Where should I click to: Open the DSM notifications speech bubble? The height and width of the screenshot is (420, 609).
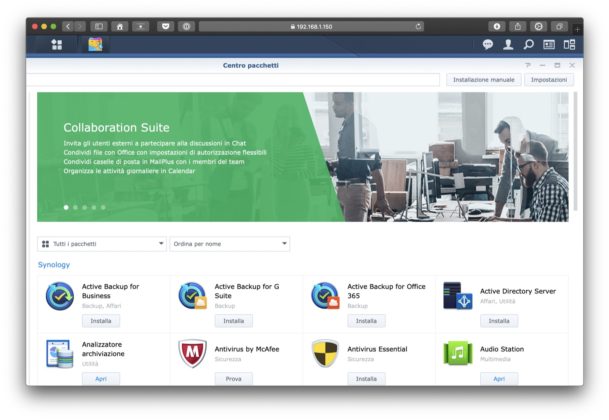[488, 45]
